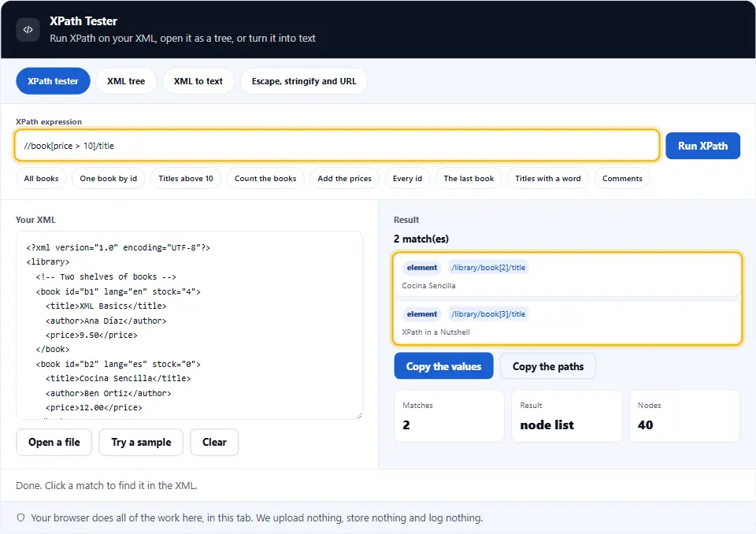Open the XML tree tab
This screenshot has width=756, height=534.
point(126,81)
